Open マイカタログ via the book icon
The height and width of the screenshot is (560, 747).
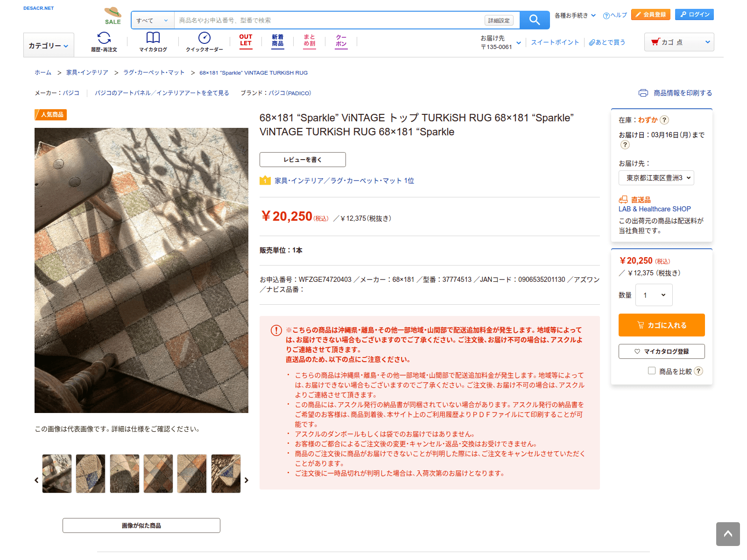152,38
